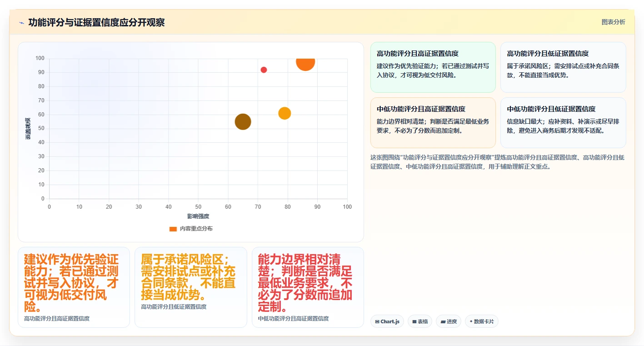Click the small red bubble in the chart
Screen dimensions: 644x346
coord(264,70)
